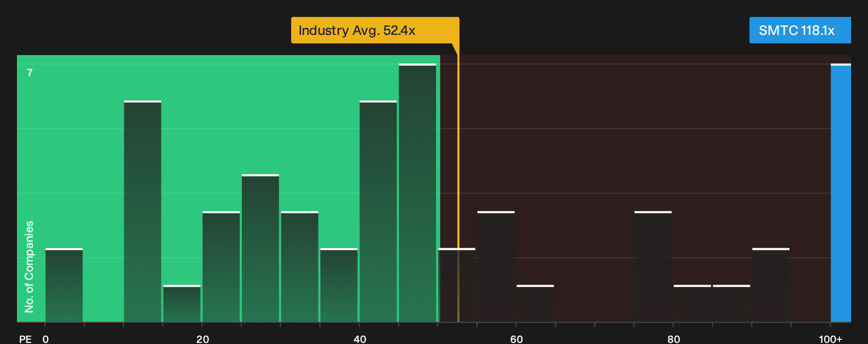This screenshot has width=868, height=344.
Task: Click the 'No. of Companies' axis title
Action: [29, 267]
